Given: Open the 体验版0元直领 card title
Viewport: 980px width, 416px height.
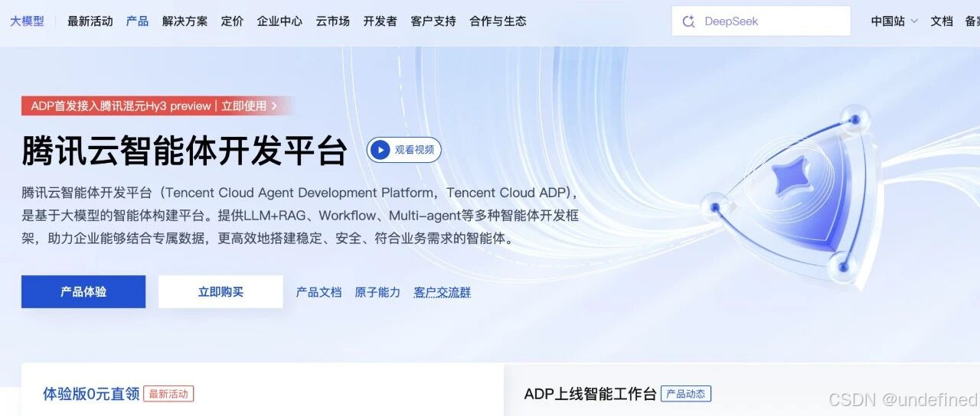Looking at the screenshot, I should click(91, 394).
